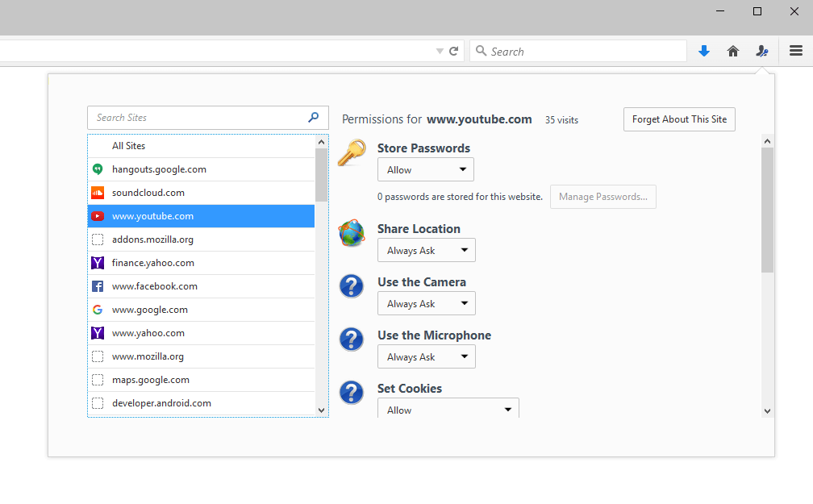813x504 pixels.
Task: Select soundcloud.com in site list
Action: click(201, 193)
